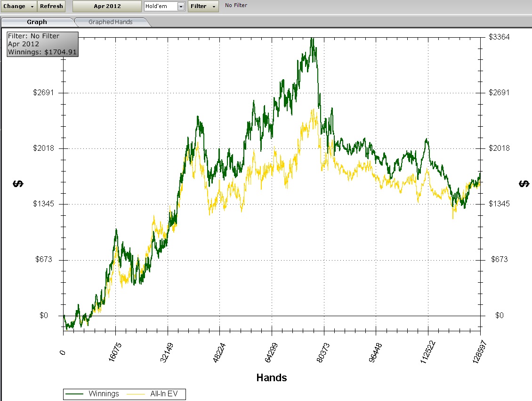Click the green Winnings legend line

pyautogui.click(x=75, y=394)
